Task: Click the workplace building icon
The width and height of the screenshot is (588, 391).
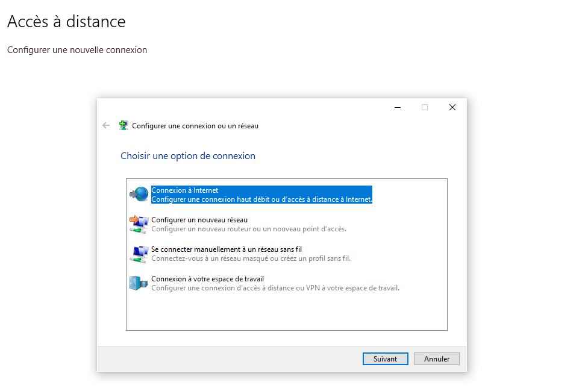Action: point(139,283)
